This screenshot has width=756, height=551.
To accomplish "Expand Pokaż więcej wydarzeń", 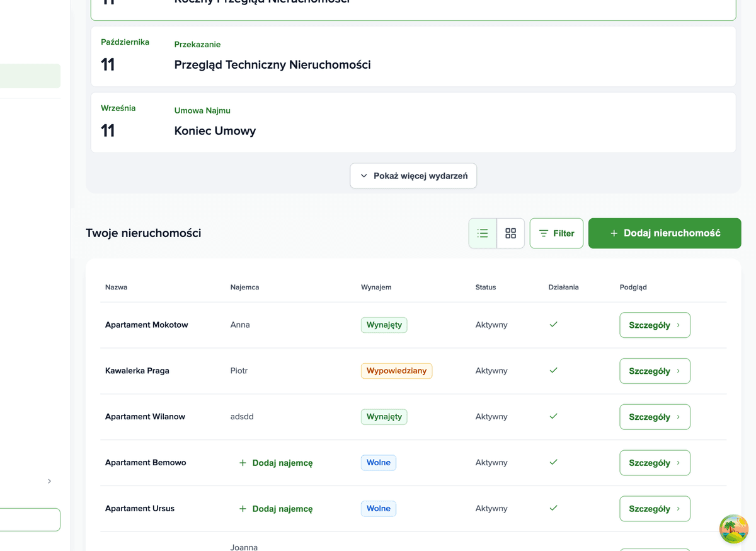I will coord(413,176).
